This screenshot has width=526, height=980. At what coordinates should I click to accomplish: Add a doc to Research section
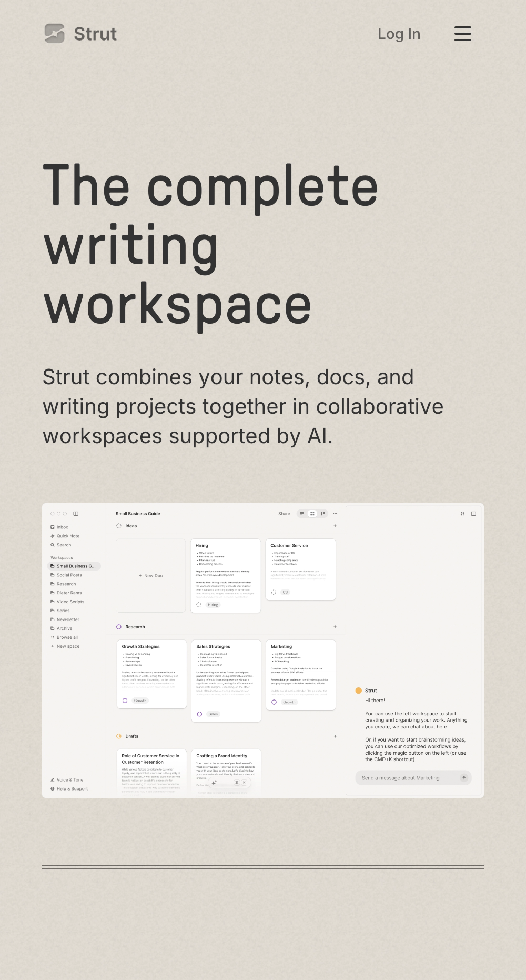[335, 627]
